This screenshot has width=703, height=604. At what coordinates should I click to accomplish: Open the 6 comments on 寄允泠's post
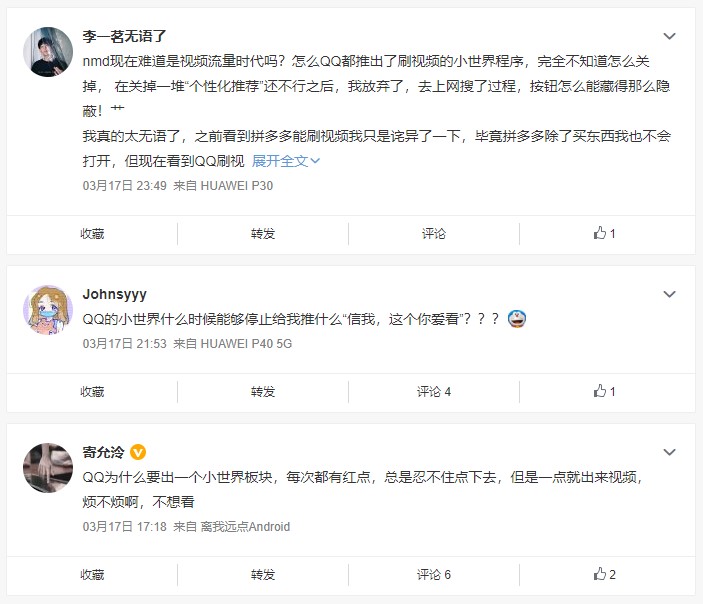point(434,575)
